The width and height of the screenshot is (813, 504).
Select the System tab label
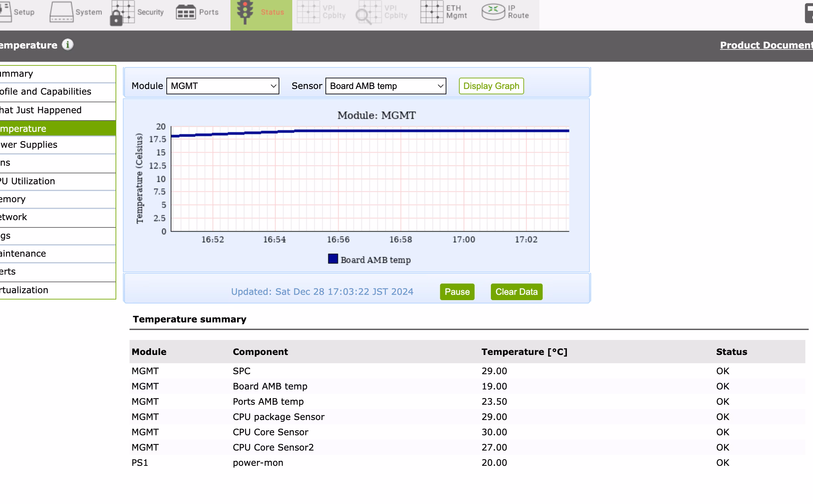(89, 12)
